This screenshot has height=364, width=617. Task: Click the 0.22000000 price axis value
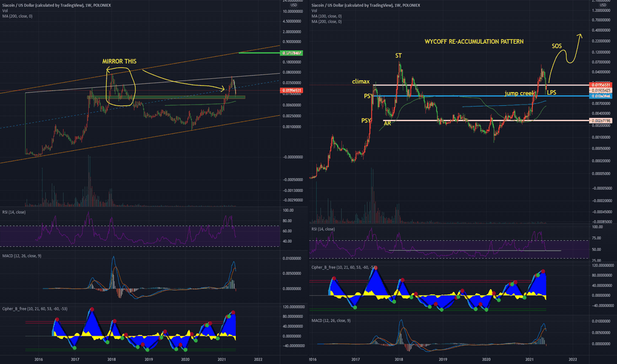[601, 41]
